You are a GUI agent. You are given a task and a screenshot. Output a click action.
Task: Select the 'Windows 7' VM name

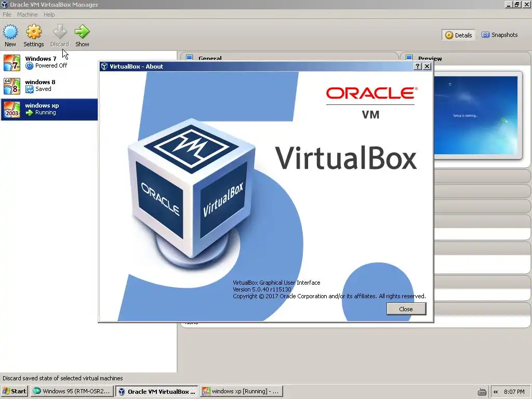pyautogui.click(x=41, y=59)
